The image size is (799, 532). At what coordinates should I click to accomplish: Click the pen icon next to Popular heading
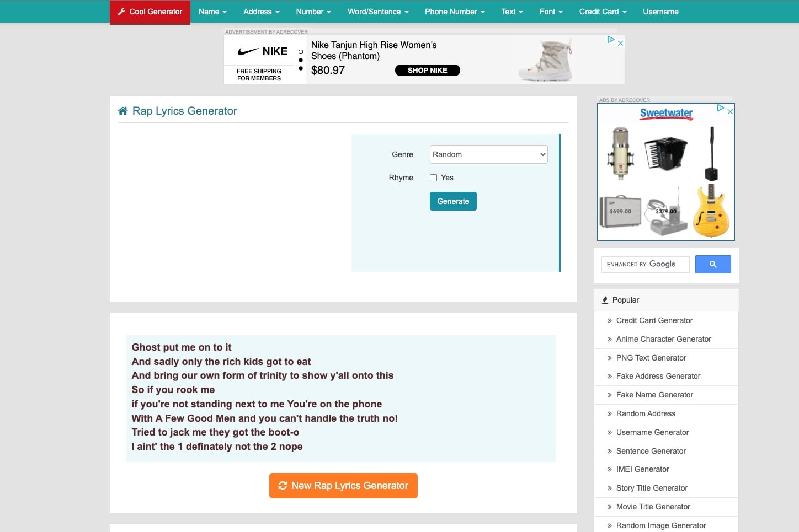point(605,299)
